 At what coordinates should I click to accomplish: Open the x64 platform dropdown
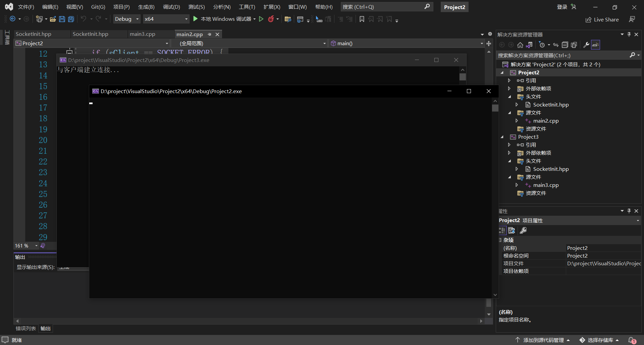point(166,19)
